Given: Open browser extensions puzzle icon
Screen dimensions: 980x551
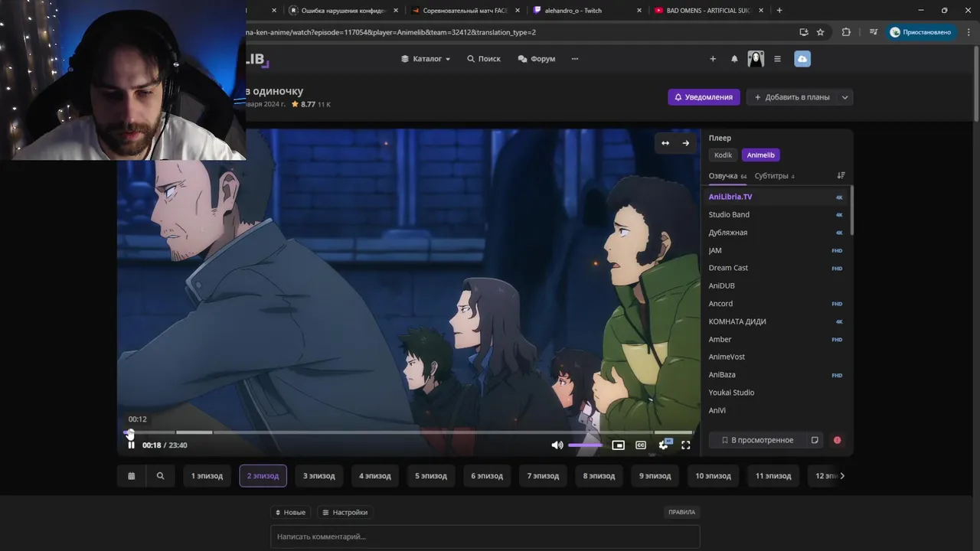Looking at the screenshot, I should [x=846, y=32].
